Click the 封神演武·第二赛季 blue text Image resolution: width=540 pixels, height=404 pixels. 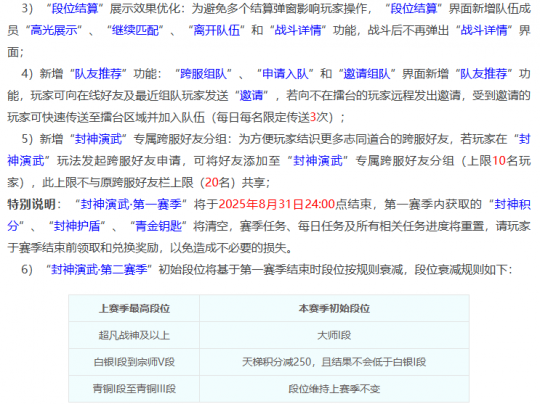[x=99, y=269]
